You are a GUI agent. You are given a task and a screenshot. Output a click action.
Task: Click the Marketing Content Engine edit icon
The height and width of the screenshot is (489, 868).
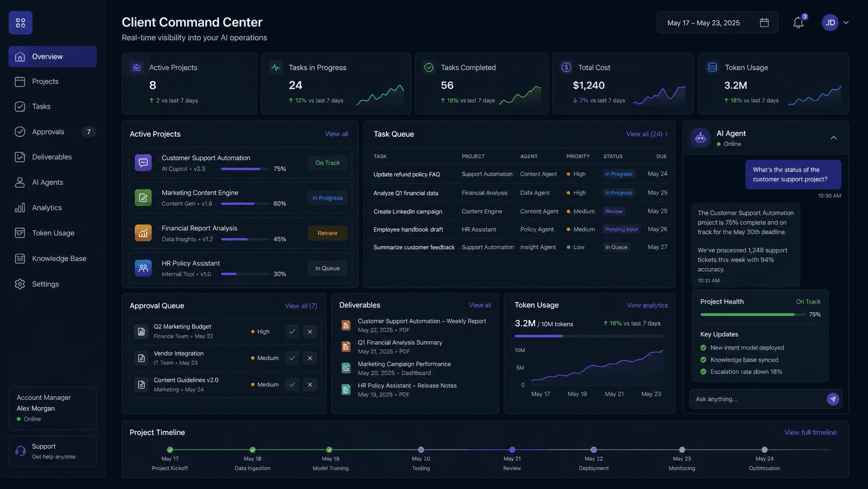click(143, 197)
